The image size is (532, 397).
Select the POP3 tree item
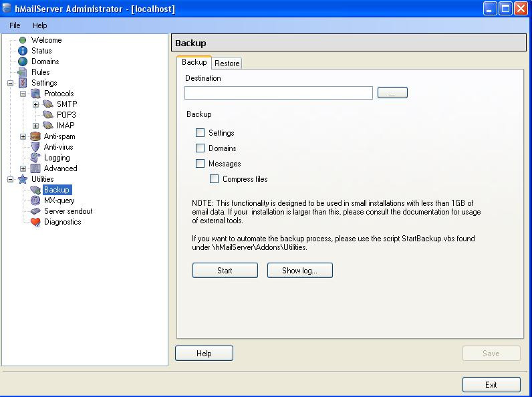pos(66,115)
